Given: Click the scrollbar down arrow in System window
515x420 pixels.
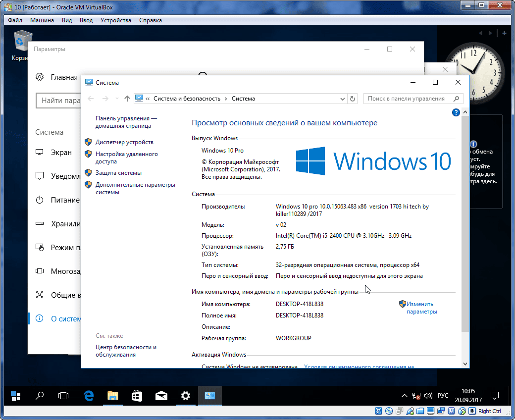Looking at the screenshot, I should tap(465, 364).
